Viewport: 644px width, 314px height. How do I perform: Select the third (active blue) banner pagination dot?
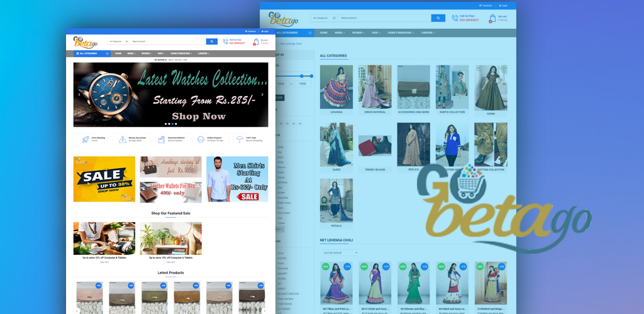click(172, 124)
